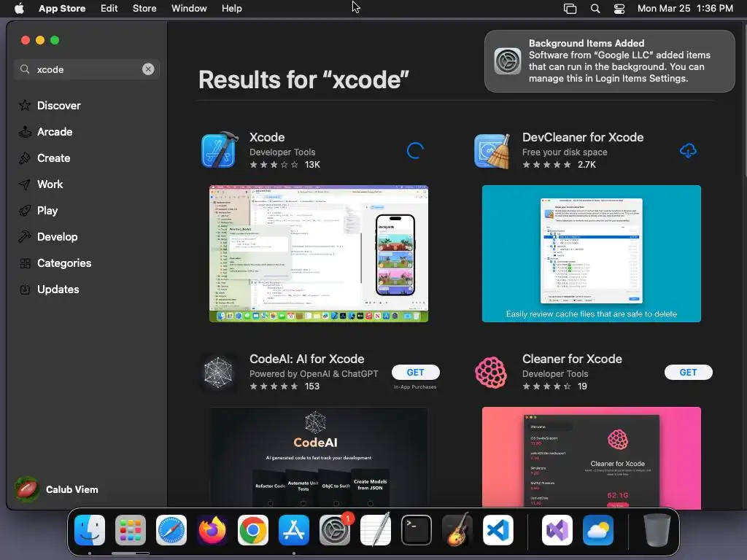Launch Visual Studio Code from the Dock
Screen dimensions: 747x560
click(x=498, y=530)
